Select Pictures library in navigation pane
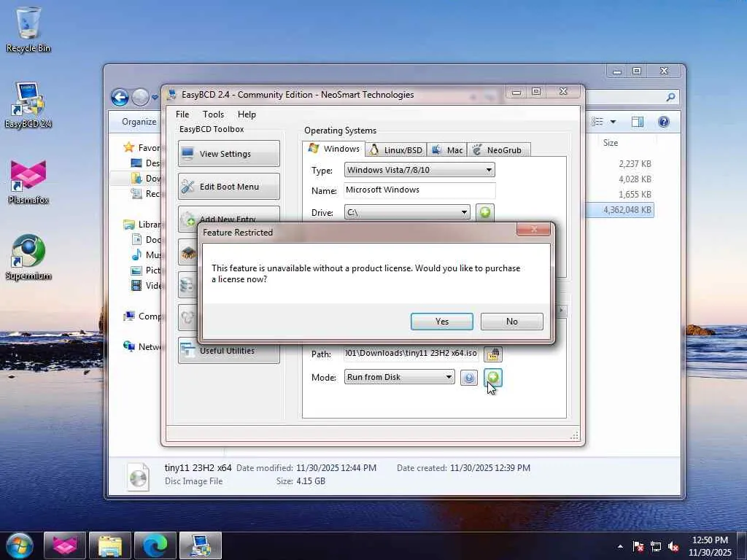Screen dimensions: 747x560 (x=147, y=270)
